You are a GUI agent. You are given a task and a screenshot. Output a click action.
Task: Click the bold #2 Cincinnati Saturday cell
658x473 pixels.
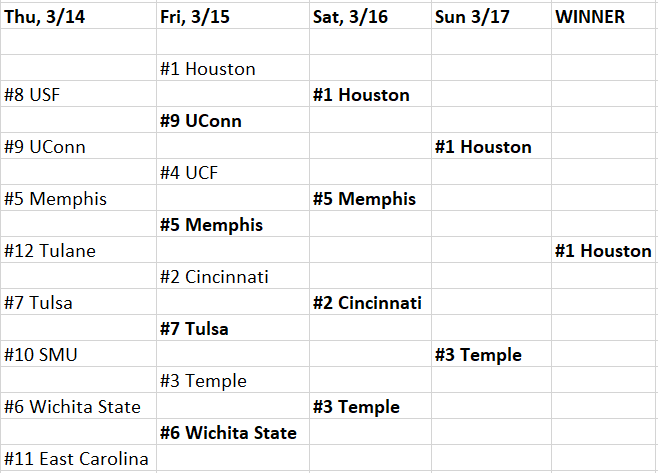point(371,302)
